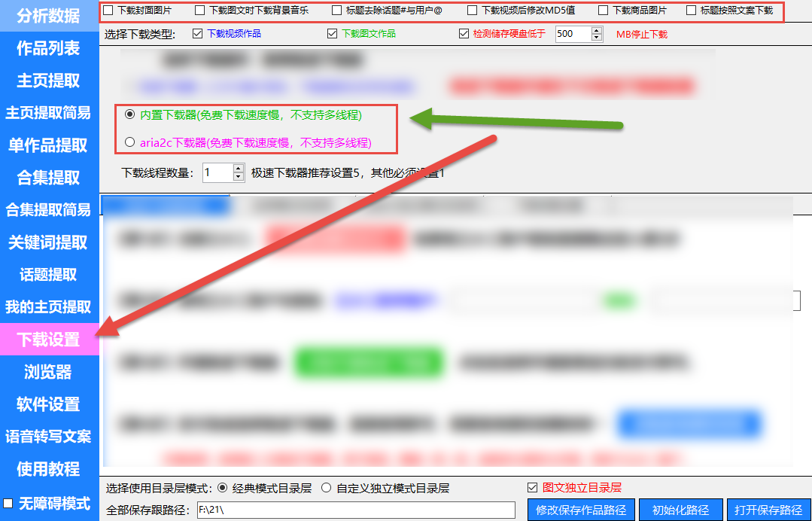812x521 pixels.
Task: Open the 浏览器 sidebar item
Action: click(49, 372)
